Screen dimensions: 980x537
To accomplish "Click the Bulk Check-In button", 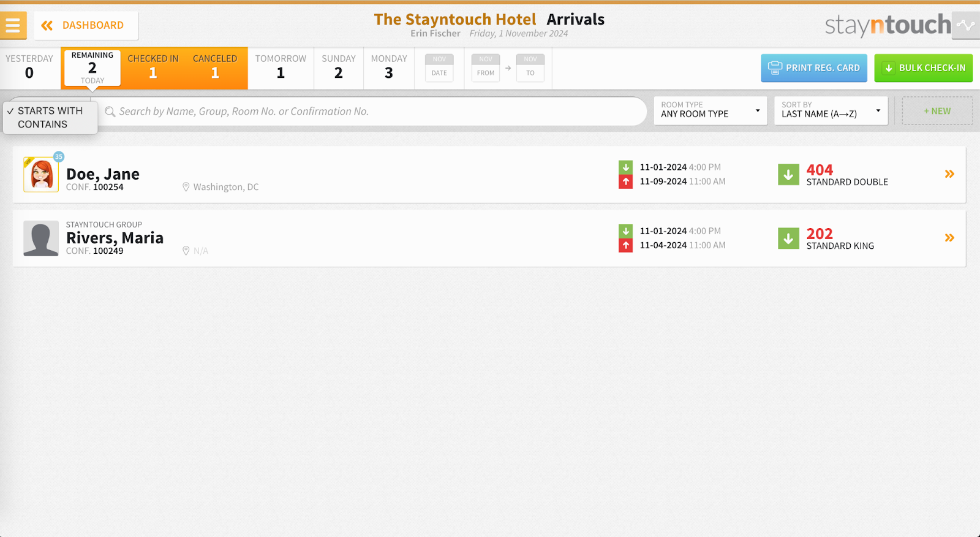I will (924, 68).
